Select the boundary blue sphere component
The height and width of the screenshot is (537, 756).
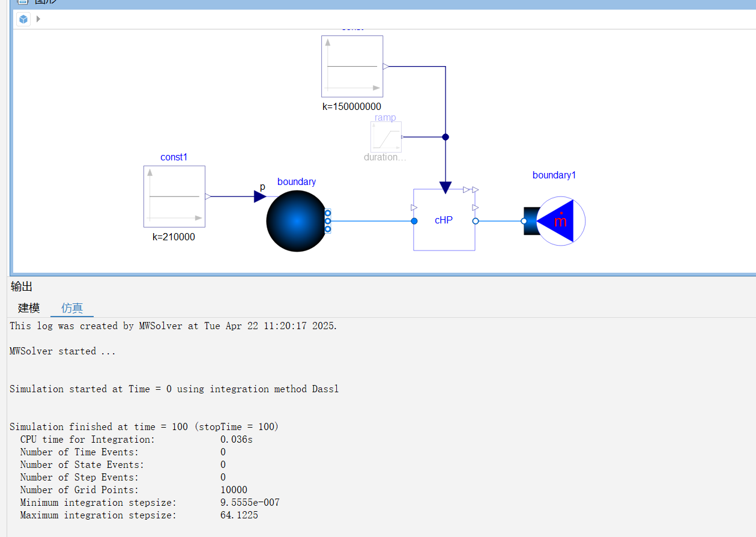click(297, 221)
